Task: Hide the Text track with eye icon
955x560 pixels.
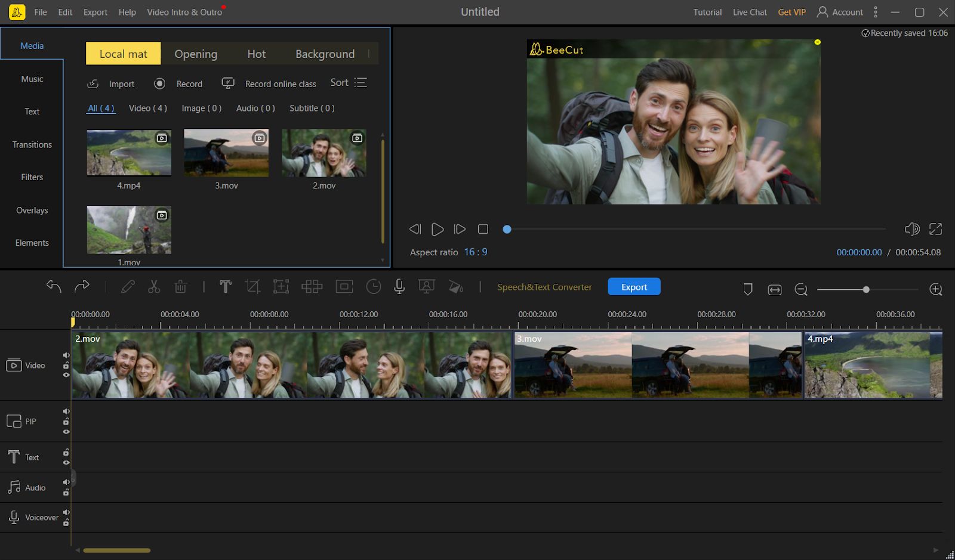Action: (66, 463)
